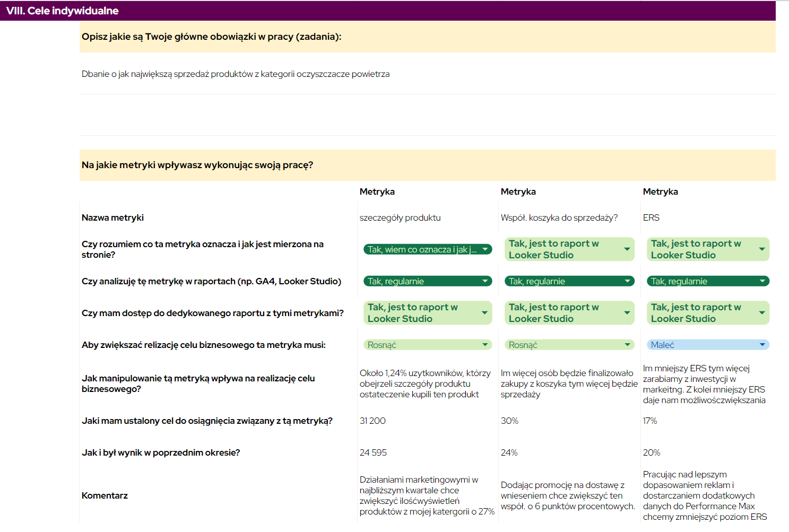Click the 'Czy mam dostęp do dedykowanego raportu' label
789x532 pixels.
(x=213, y=313)
